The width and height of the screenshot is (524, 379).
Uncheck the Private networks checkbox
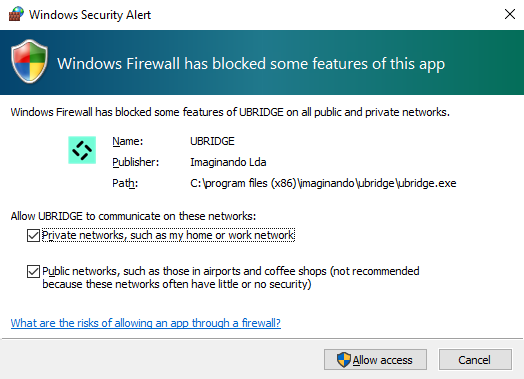tap(33, 235)
